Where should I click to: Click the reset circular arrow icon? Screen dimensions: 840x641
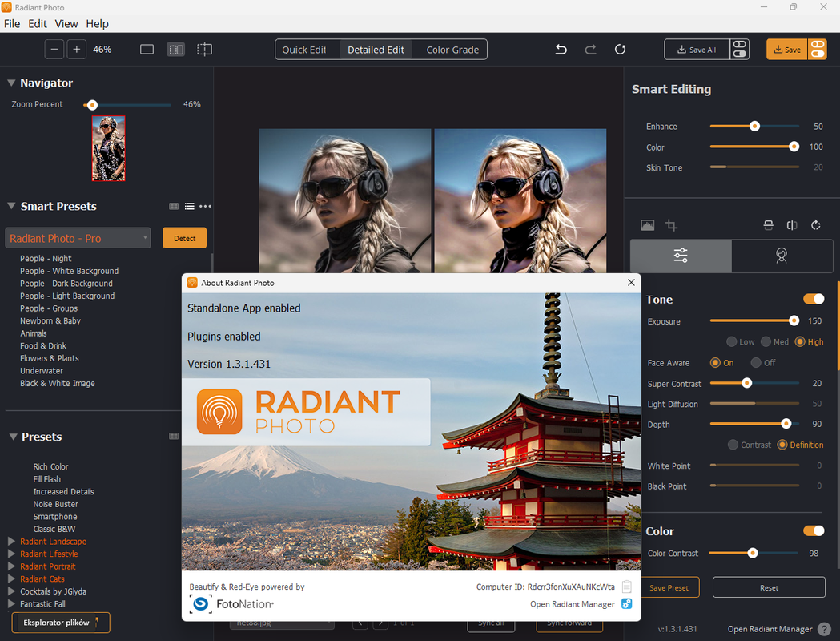[x=620, y=50]
